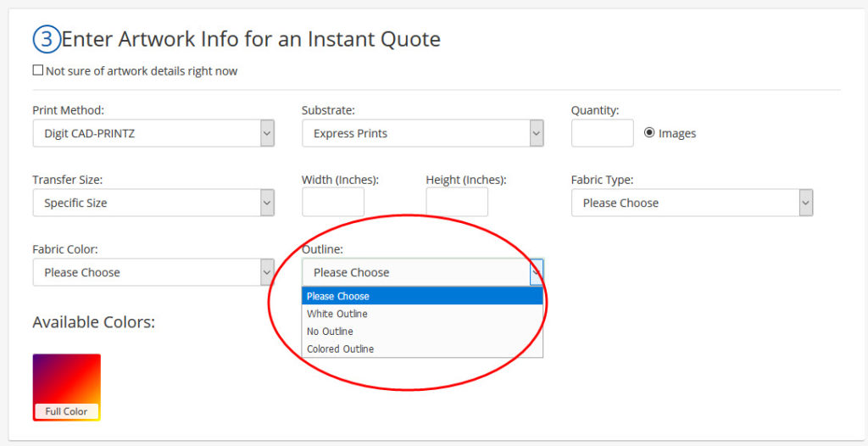Image resolution: width=868 pixels, height=446 pixels.
Task: Expand the Substrate dropdown showing Express Prints
Action: (422, 133)
